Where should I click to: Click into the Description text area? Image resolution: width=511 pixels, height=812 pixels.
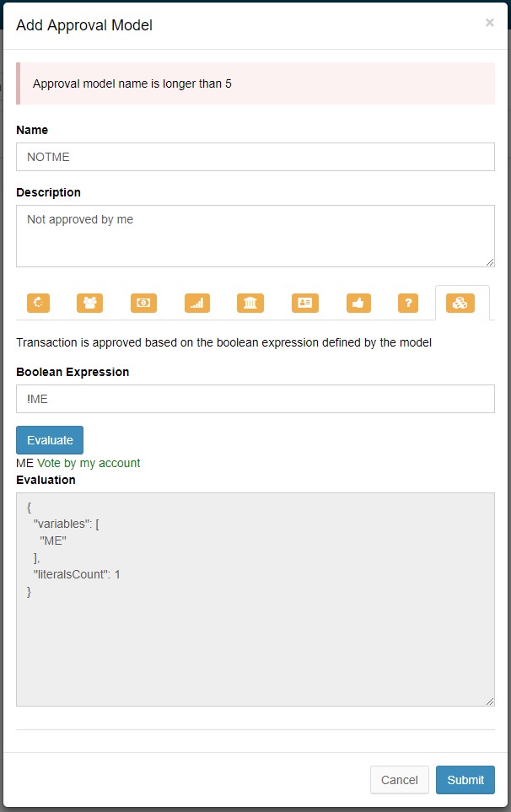(x=255, y=236)
